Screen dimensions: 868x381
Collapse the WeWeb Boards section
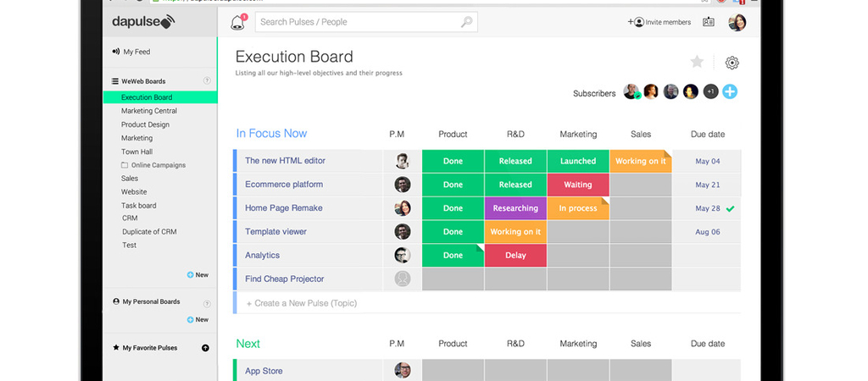pyautogui.click(x=115, y=81)
